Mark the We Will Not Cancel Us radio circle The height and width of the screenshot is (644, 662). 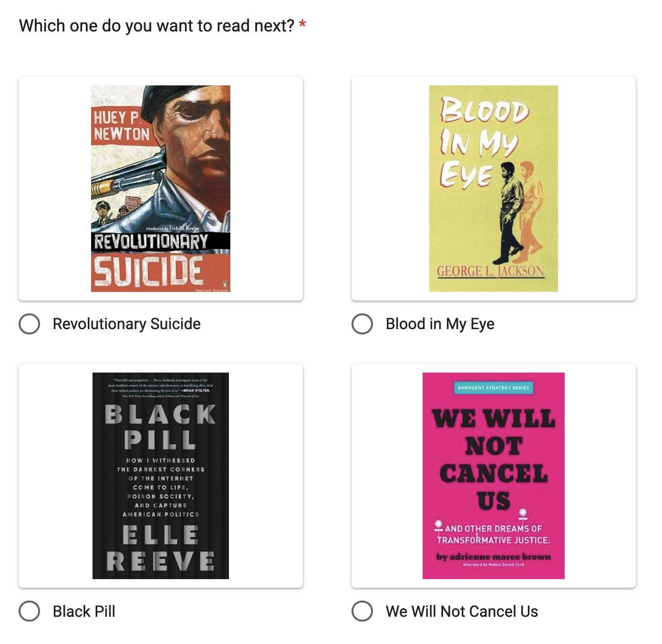tap(362, 611)
